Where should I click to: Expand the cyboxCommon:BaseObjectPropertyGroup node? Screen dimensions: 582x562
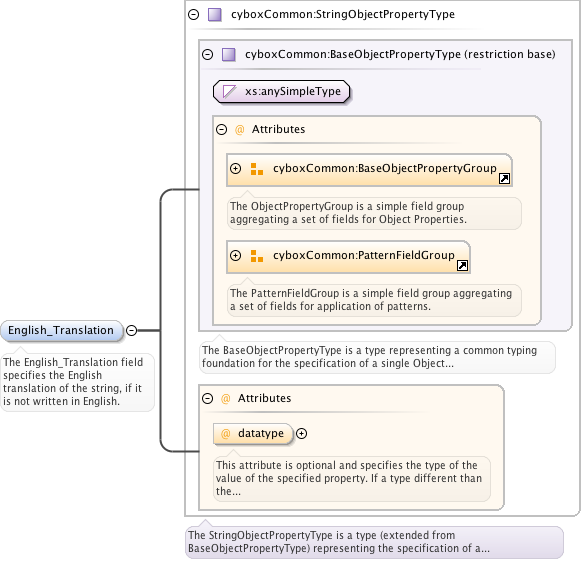click(x=235, y=169)
